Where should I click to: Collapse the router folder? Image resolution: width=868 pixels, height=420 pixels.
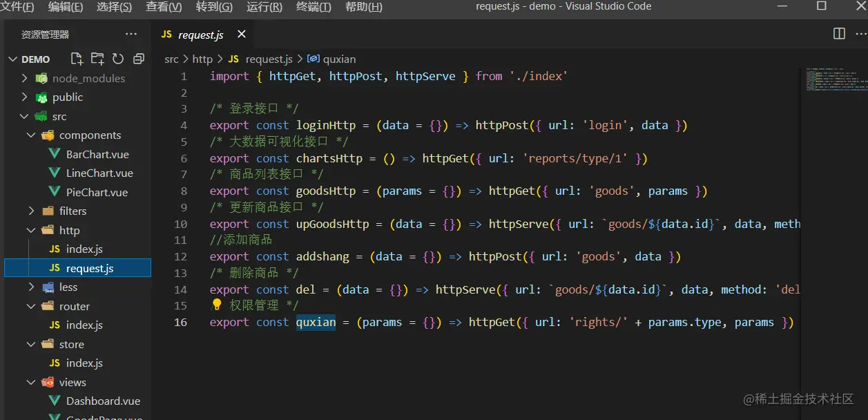pyautogui.click(x=31, y=306)
